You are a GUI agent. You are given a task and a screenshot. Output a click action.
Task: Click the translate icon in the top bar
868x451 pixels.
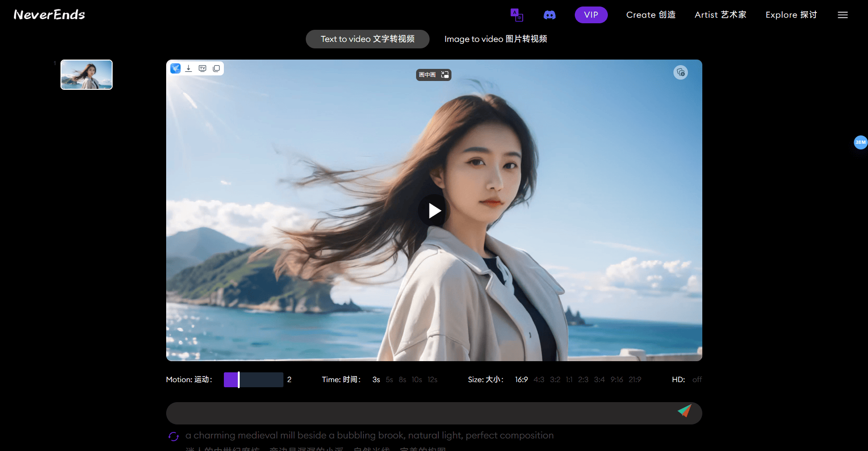[x=517, y=14]
